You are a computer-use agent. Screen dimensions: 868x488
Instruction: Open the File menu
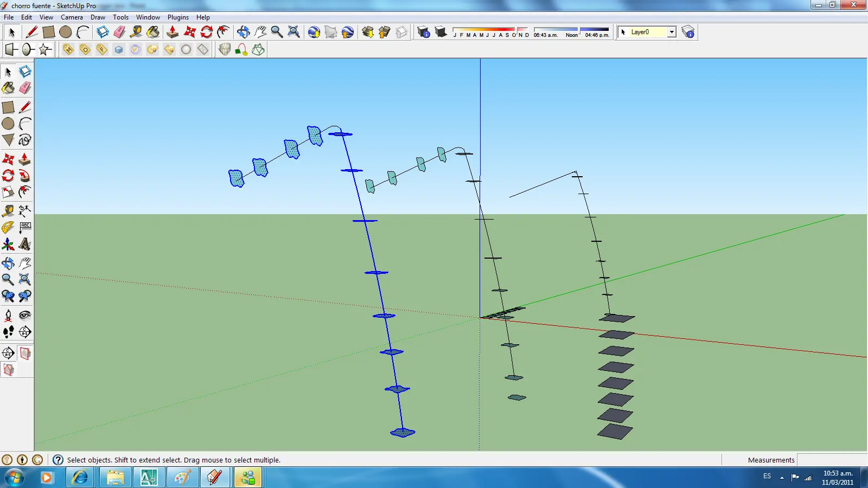tap(9, 17)
